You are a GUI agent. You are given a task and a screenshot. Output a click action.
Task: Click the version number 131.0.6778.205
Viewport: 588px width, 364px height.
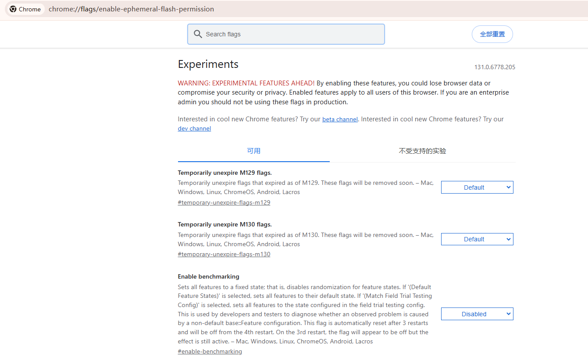495,67
